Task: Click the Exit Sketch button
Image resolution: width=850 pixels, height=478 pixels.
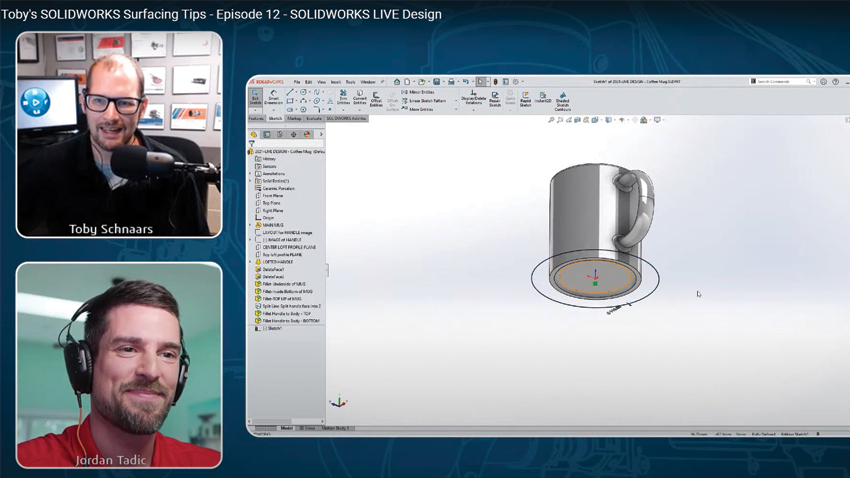Action: 255,98
